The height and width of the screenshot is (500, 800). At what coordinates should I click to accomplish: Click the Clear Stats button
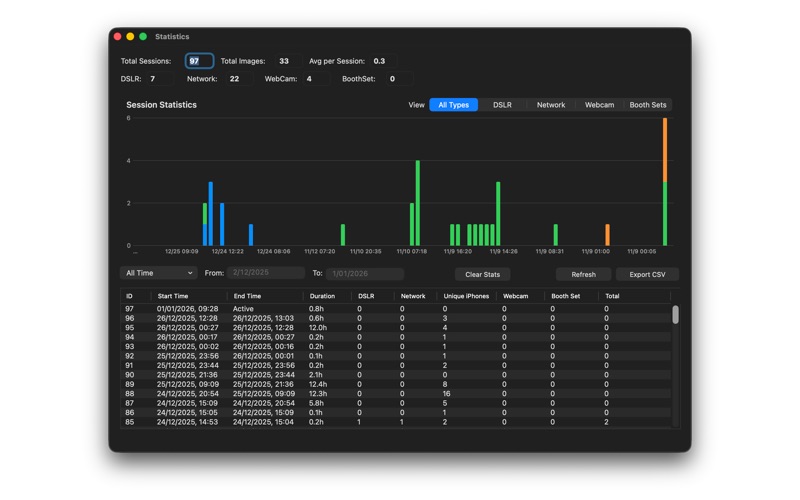click(x=482, y=274)
